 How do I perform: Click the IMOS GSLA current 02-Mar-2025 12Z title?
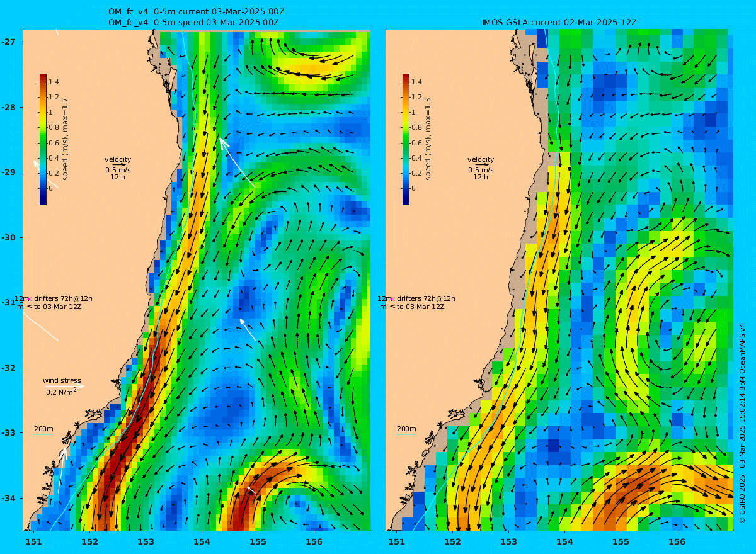[x=559, y=22]
